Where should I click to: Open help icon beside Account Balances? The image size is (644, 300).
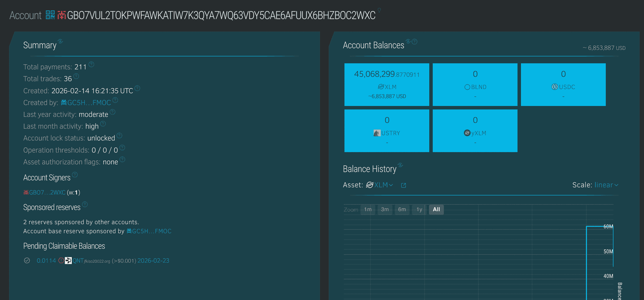coord(415,42)
